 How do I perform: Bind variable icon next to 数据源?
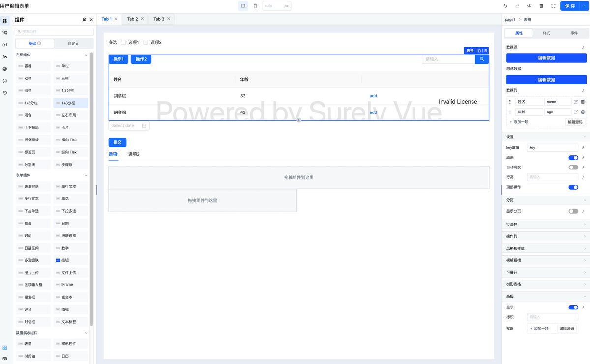click(583, 47)
